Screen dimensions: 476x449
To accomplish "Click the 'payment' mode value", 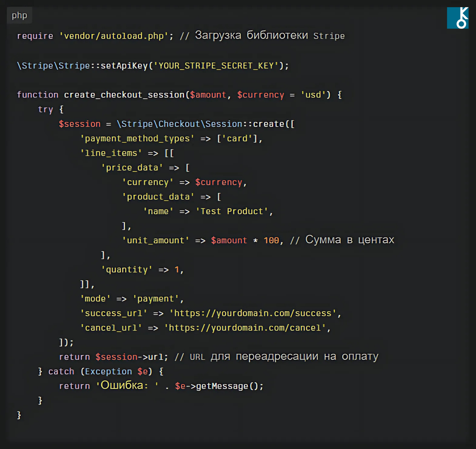I will click(x=155, y=299).
